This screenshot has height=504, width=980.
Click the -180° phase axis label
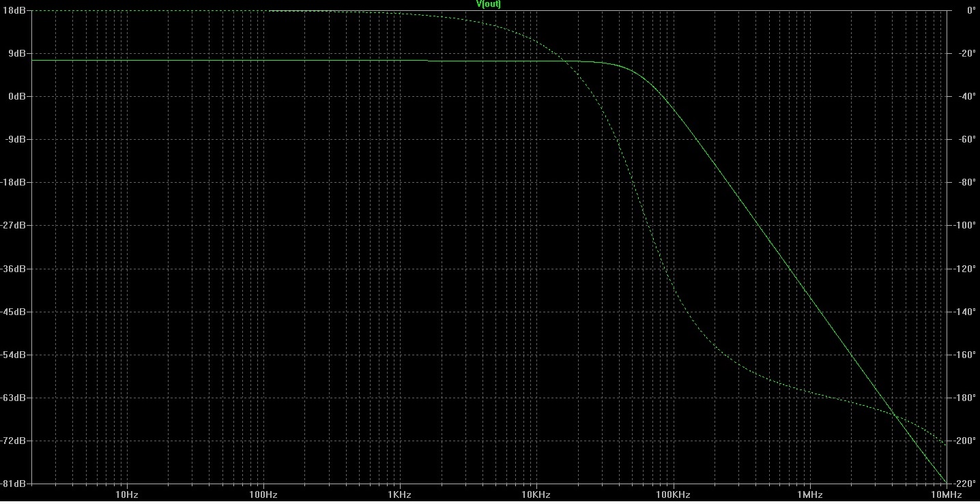point(964,398)
